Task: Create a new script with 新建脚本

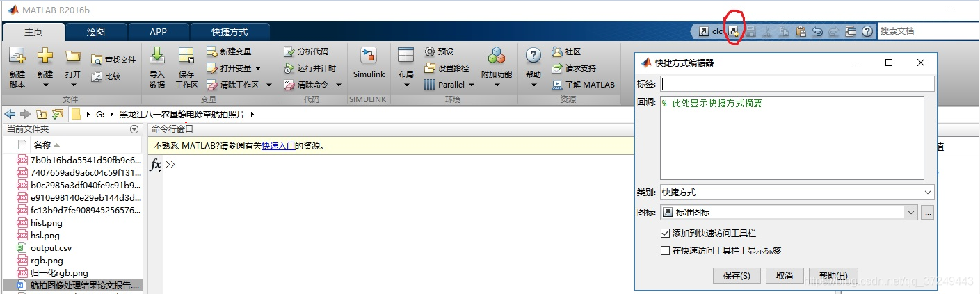Action: (x=17, y=68)
